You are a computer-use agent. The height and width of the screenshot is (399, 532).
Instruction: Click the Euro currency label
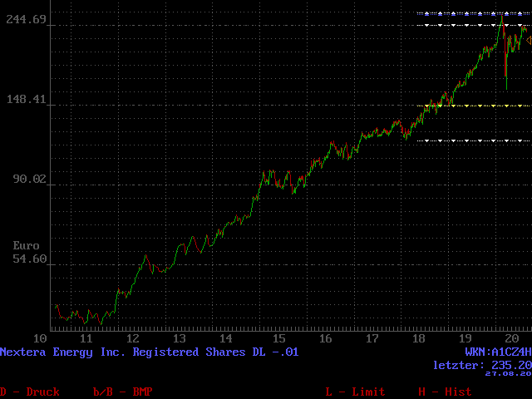click(x=26, y=246)
